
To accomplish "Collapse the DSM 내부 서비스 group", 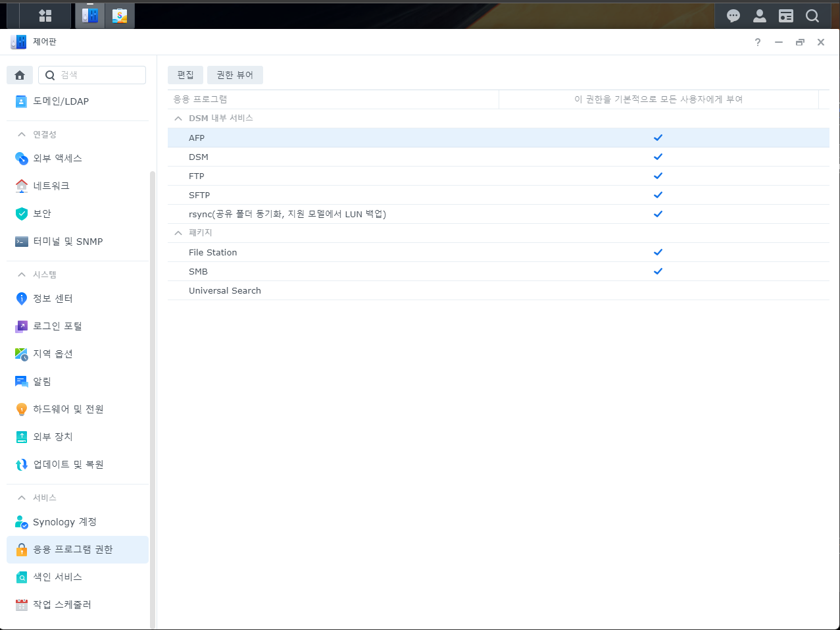I will 178,118.
